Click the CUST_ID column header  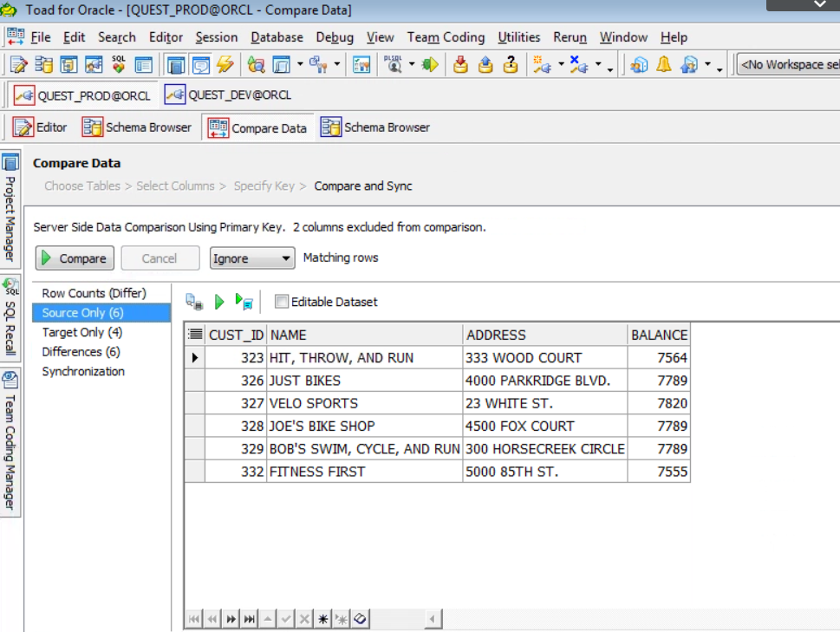coord(236,335)
